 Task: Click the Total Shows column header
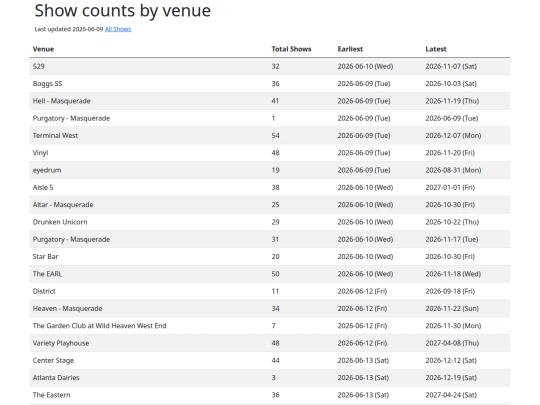pos(291,49)
